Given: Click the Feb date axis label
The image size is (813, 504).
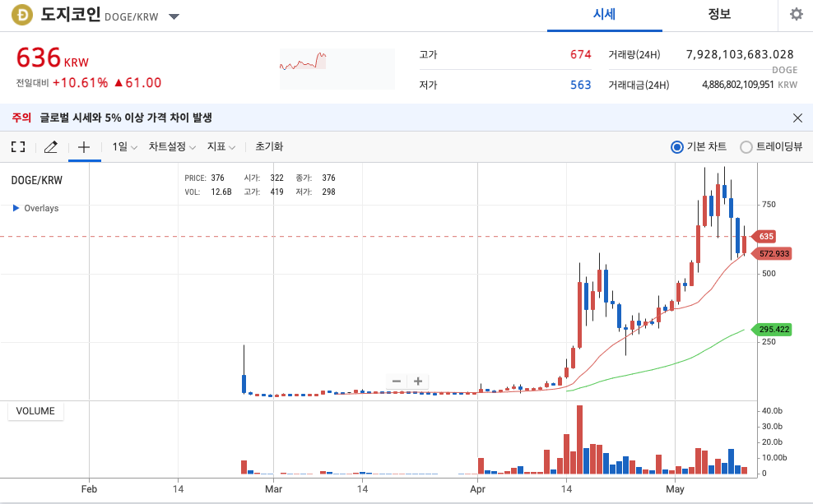Looking at the screenshot, I should [x=89, y=489].
